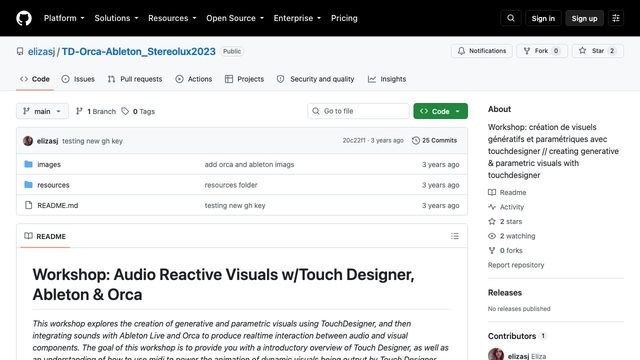Open the elizasj owner link
This screenshot has height=360, width=640.
pyautogui.click(x=41, y=51)
